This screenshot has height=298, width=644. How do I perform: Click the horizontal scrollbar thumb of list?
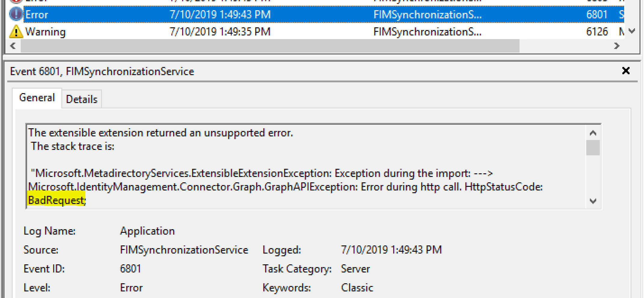tap(269, 46)
